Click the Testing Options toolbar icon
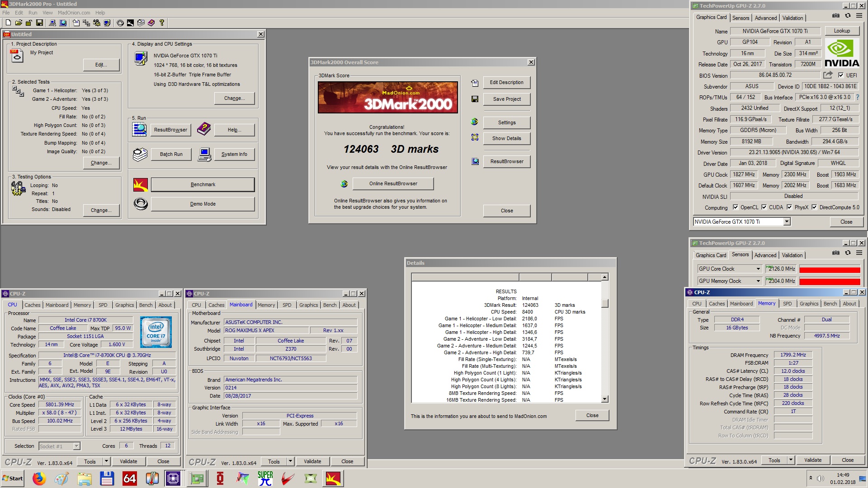The image size is (868, 488). click(x=97, y=23)
